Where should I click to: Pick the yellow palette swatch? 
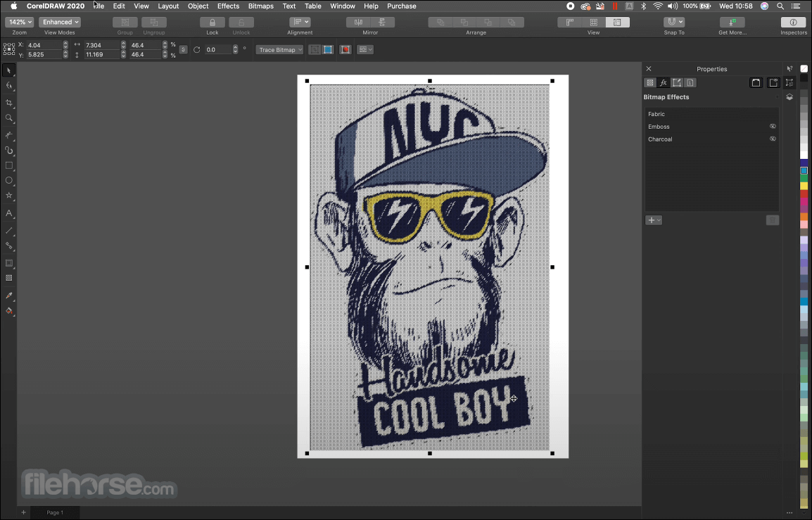[804, 186]
